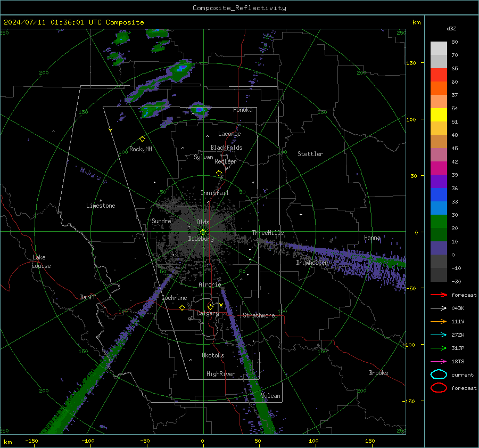
Task: Click the ThreeHills city label
Action: tap(268, 233)
